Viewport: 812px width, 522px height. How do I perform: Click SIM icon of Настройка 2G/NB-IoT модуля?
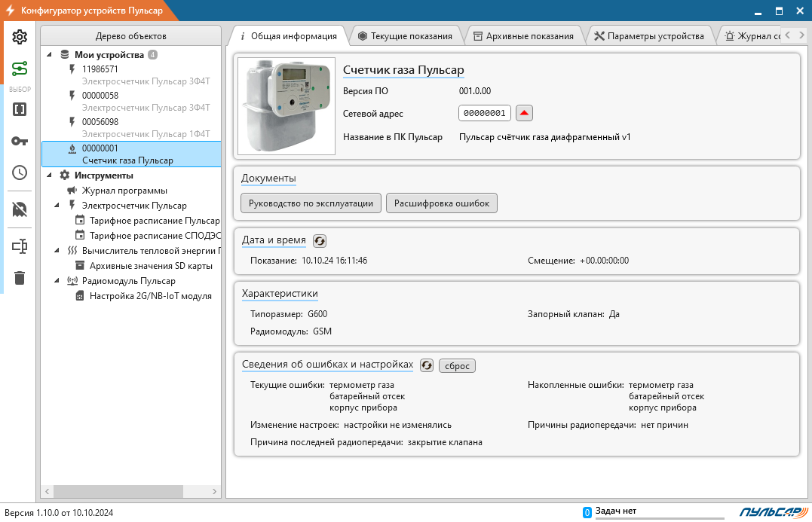[80, 296]
